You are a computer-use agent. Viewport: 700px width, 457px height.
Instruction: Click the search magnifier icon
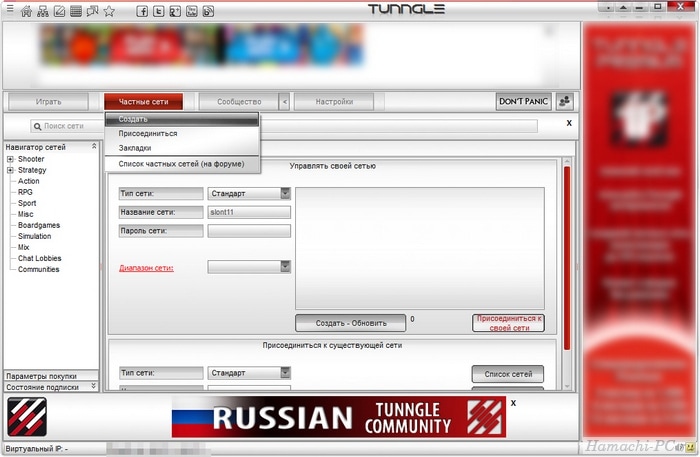pyautogui.click(x=38, y=127)
